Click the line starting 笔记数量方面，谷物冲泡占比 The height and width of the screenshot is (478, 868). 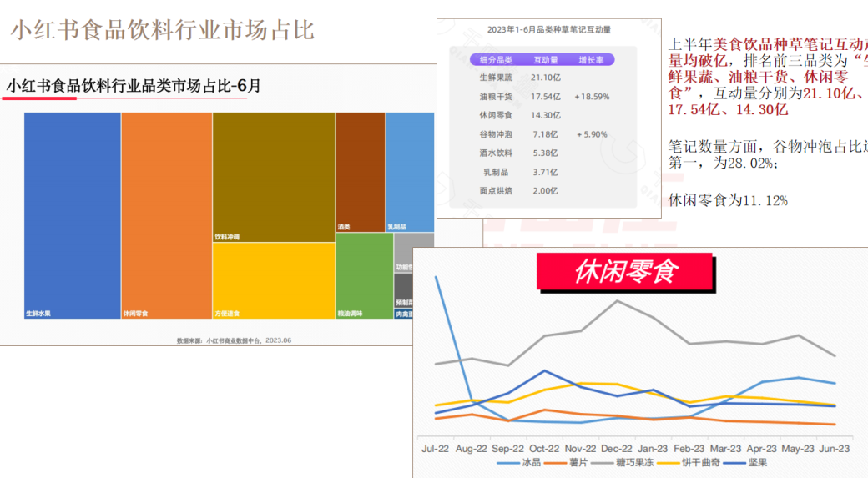click(x=768, y=147)
